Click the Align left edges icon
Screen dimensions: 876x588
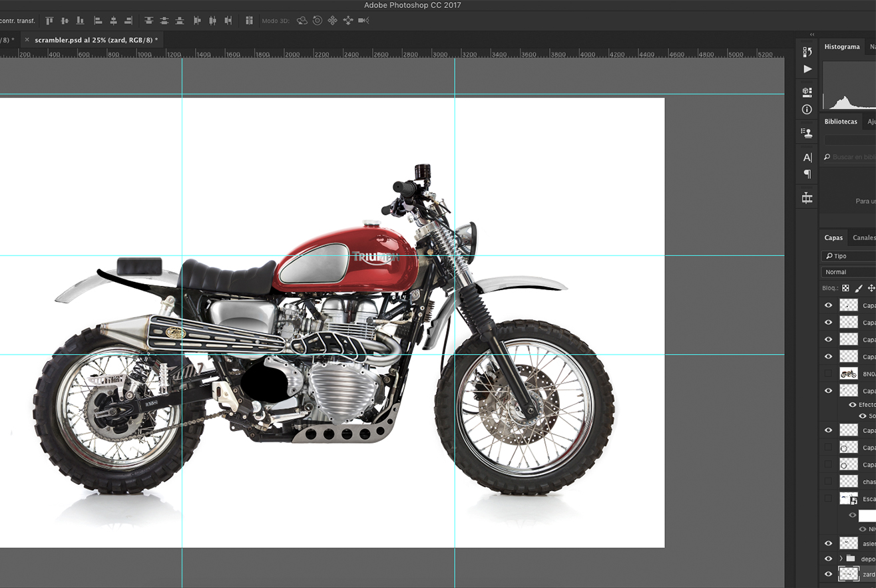click(x=98, y=21)
